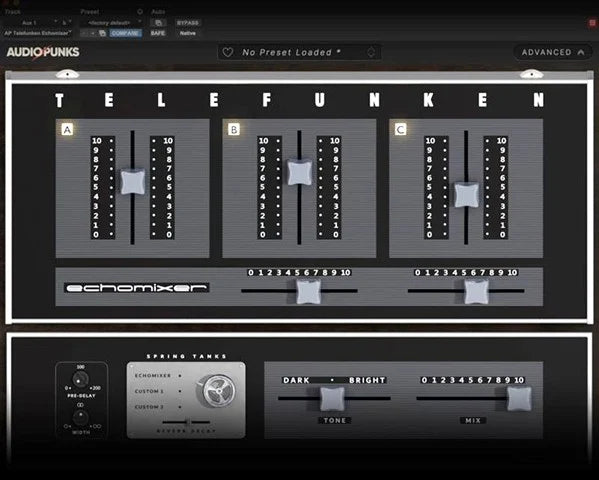This screenshot has width=599, height=480.
Task: Open the AP Telefunken Echomixer plugin selector
Action: pyautogui.click(x=37, y=33)
